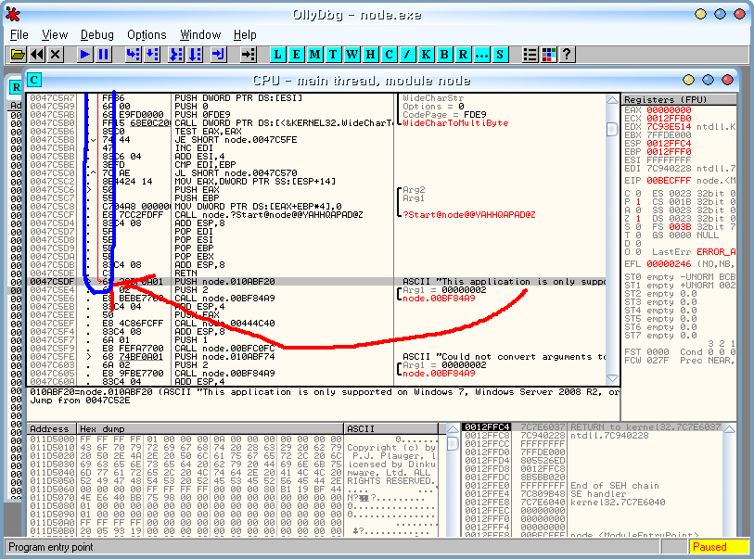The image size is (754, 560).
Task: Click the stack pane scrollbar up arrow
Action: (730, 428)
